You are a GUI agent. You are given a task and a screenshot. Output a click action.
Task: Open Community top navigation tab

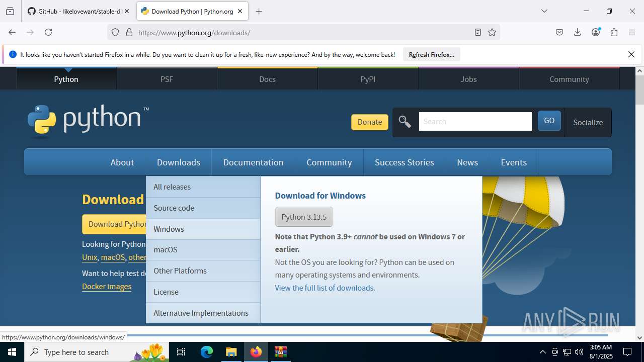569,79
